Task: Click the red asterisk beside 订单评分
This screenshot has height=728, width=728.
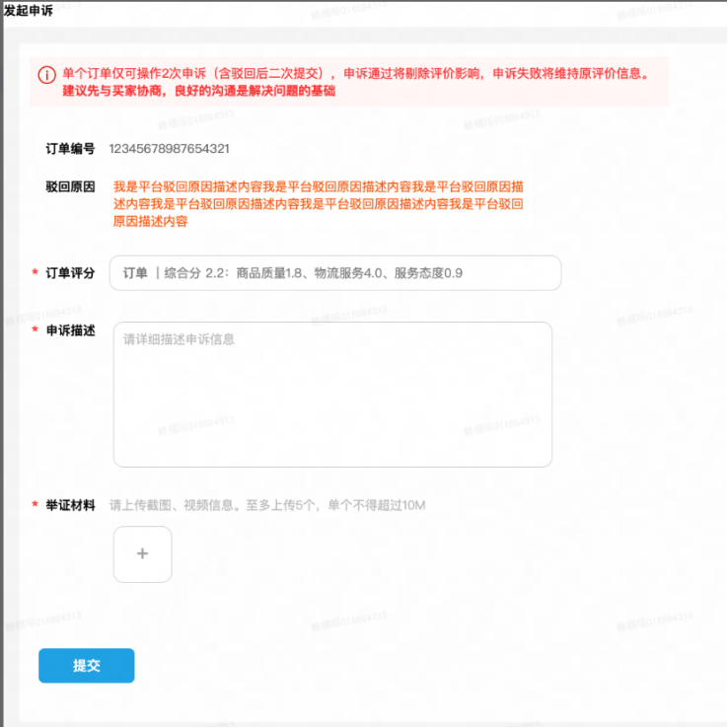Action: 36,274
